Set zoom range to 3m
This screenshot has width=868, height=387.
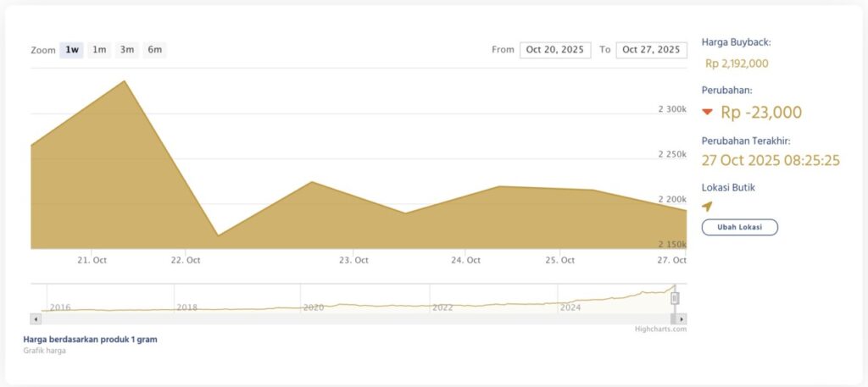(x=126, y=50)
